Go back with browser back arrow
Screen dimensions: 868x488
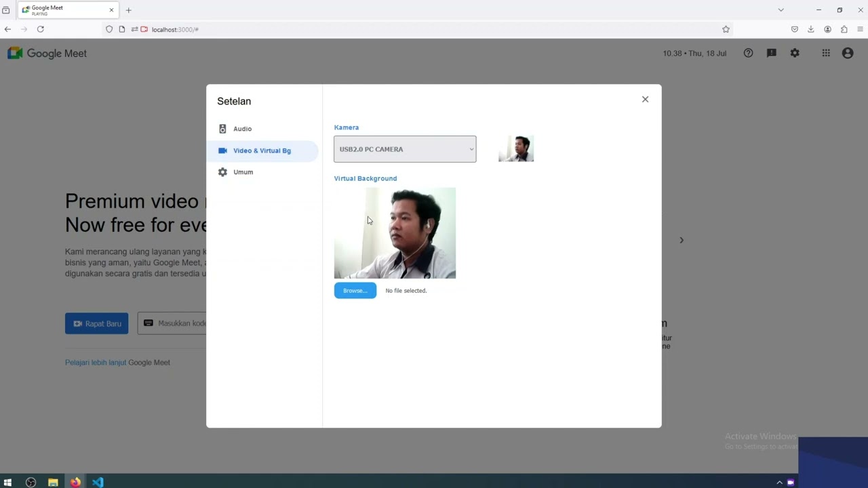[7, 29]
